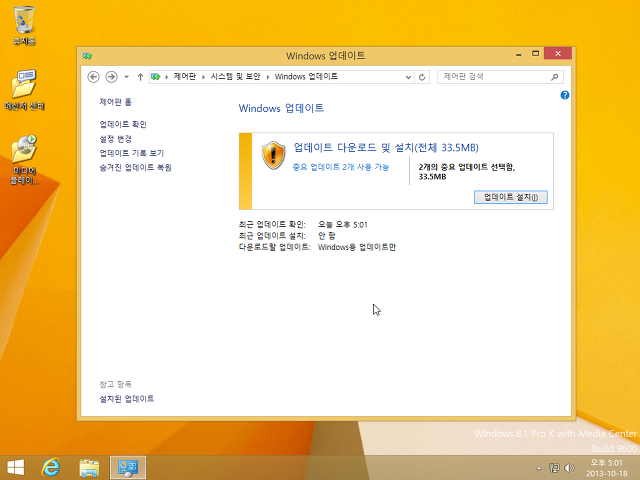Image resolution: width=640 pixels, height=480 pixels.
Task: Open 설치된 업데이트 link
Action: pos(127,399)
